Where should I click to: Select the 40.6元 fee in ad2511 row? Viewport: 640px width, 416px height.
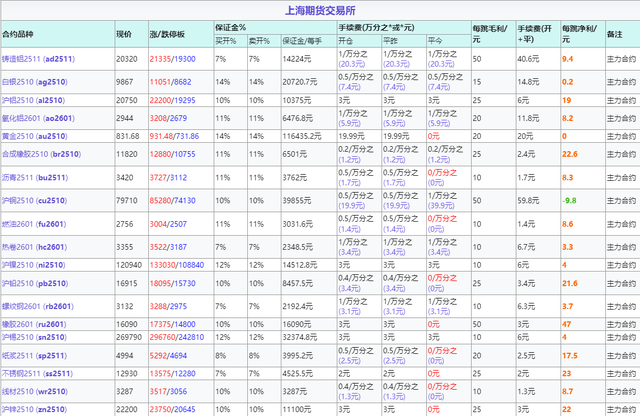[x=528, y=59]
